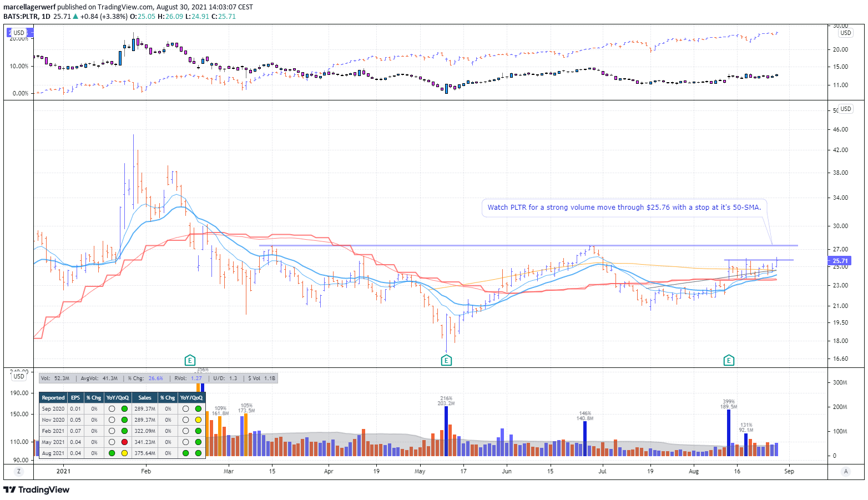Open the USD currency label on the main price axis

coord(846,109)
